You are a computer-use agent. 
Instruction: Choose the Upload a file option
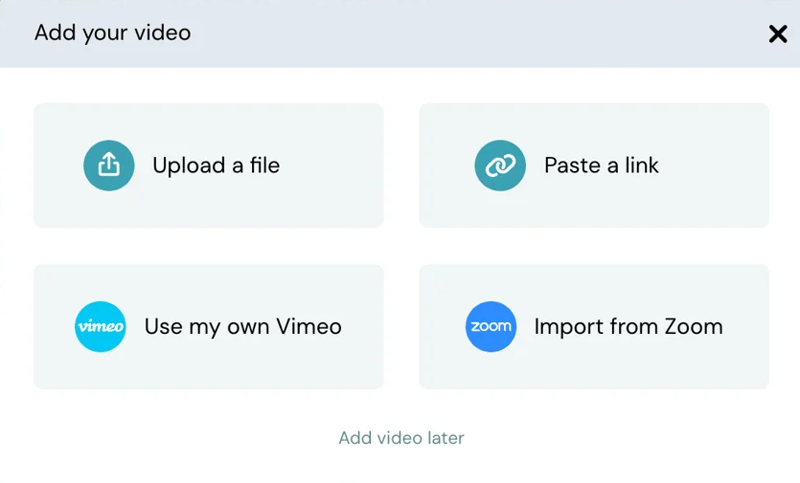[x=209, y=165]
